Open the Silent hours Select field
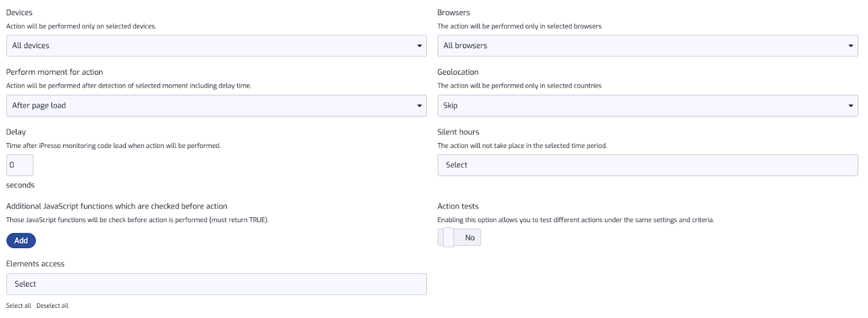The image size is (868, 318). pos(648,165)
